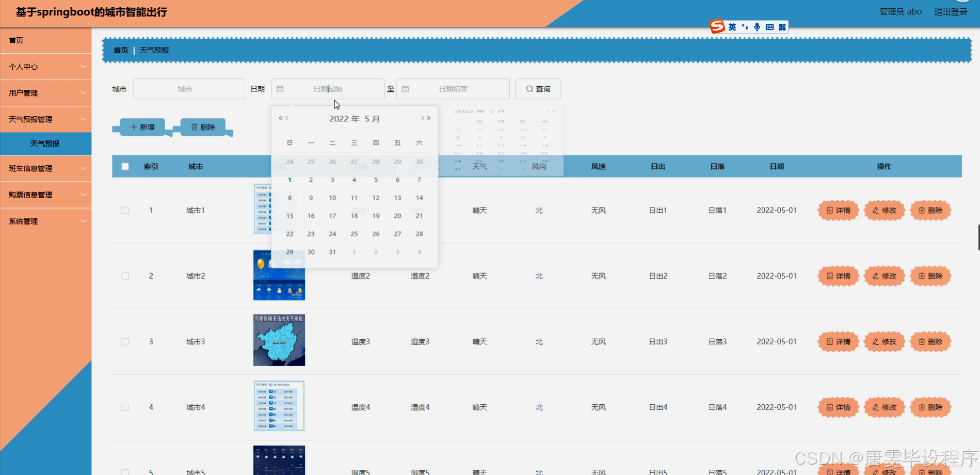980x475 pixels.
Task: Click 首页 breadcrumb link
Action: (x=121, y=50)
